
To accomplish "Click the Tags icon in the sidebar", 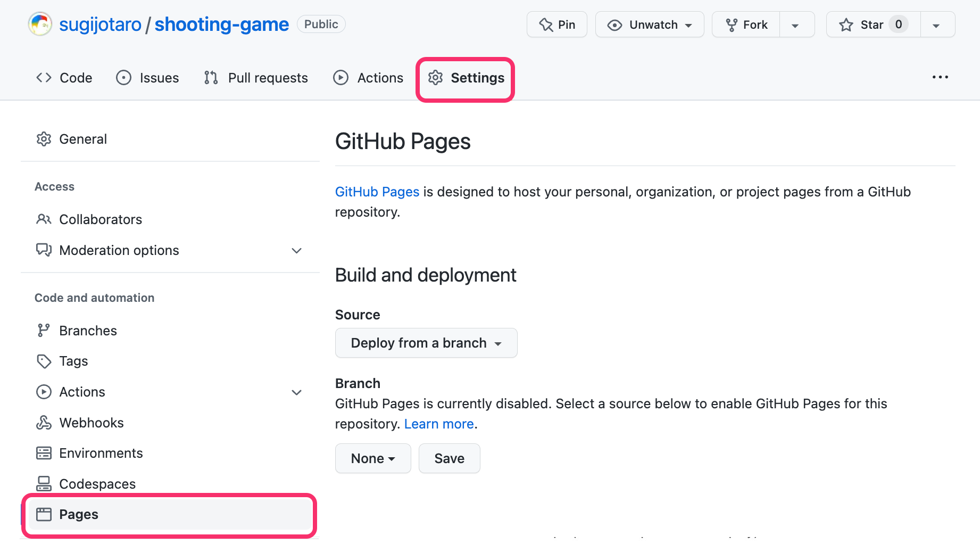I will pyautogui.click(x=44, y=361).
